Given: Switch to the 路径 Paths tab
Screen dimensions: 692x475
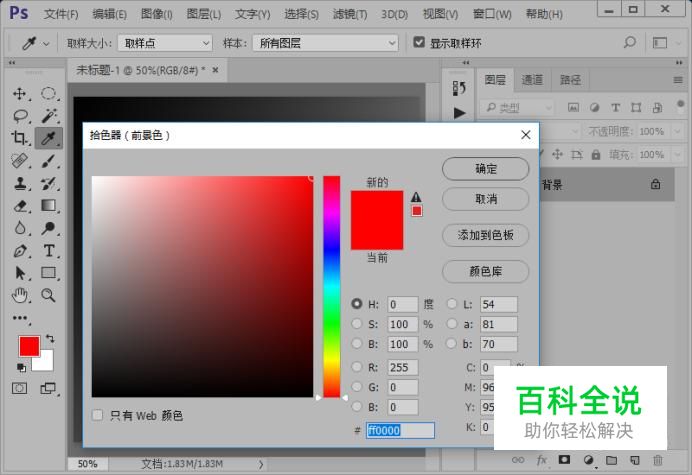Looking at the screenshot, I should pos(570,80).
